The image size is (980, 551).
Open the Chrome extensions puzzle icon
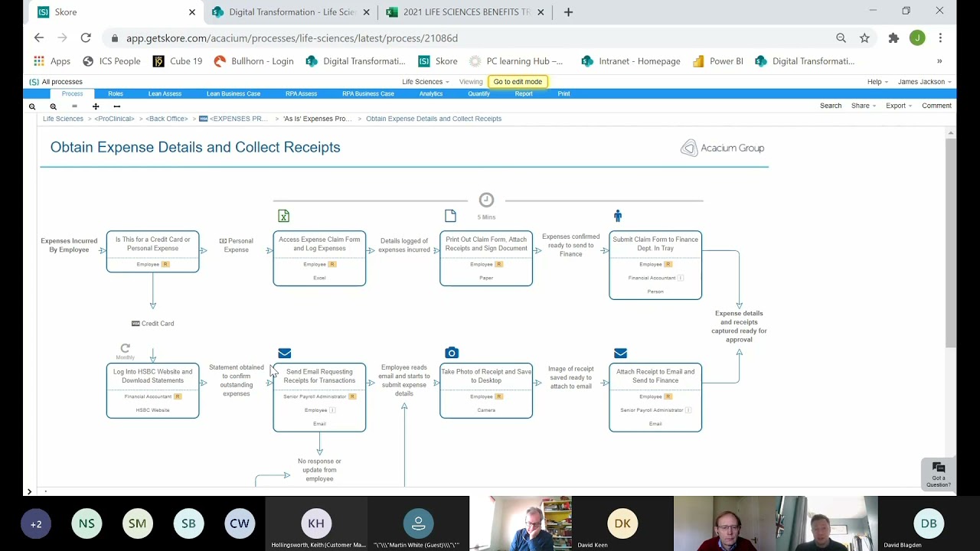tap(893, 37)
